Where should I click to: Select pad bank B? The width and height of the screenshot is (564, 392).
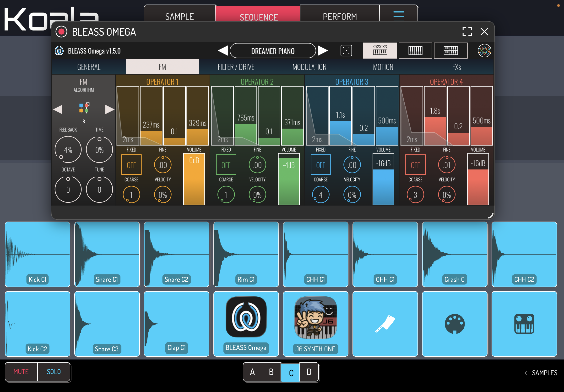(271, 372)
